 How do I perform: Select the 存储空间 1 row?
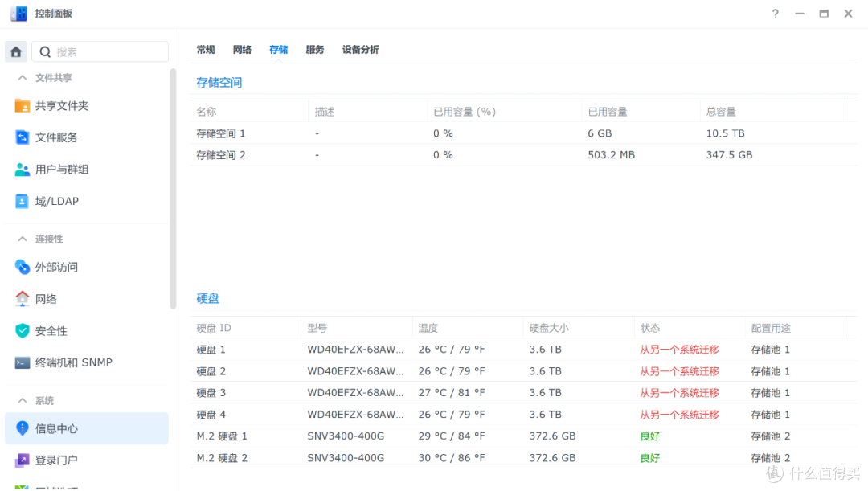coord(524,133)
